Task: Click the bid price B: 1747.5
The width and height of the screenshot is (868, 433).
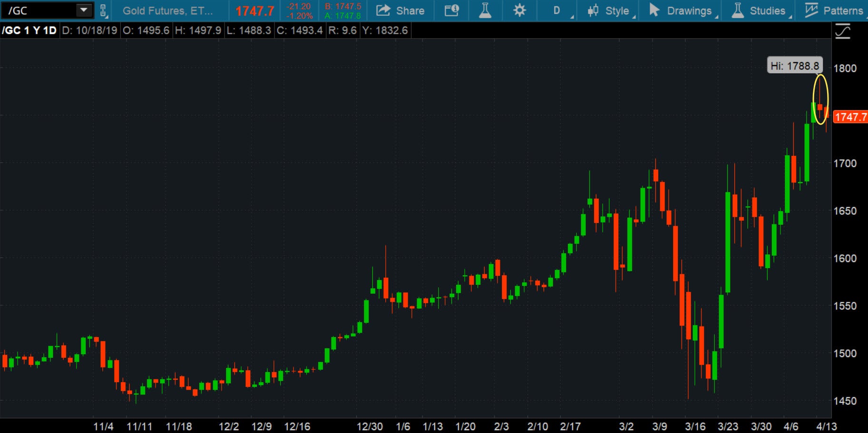Action: pos(343,6)
